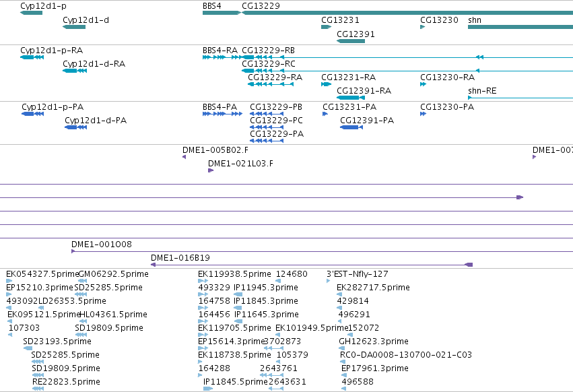Select EST label EK101949.5prime
Screen dimensions: 573x392
311,328
